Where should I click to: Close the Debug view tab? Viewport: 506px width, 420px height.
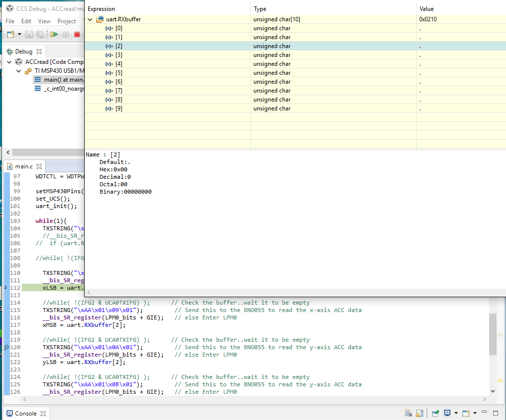tap(39, 52)
